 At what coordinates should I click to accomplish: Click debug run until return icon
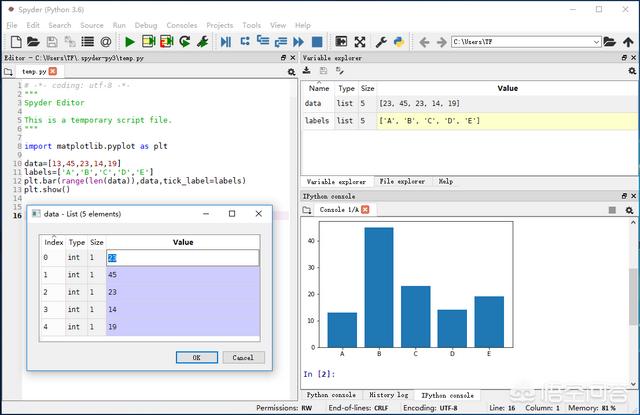(x=281, y=42)
